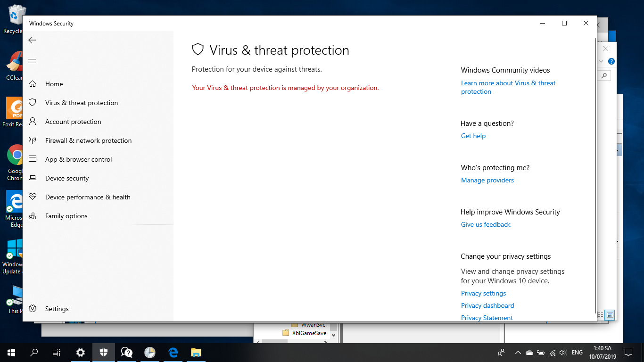Open Settings gear on the taskbar
Image resolution: width=644 pixels, height=362 pixels.
[81, 352]
